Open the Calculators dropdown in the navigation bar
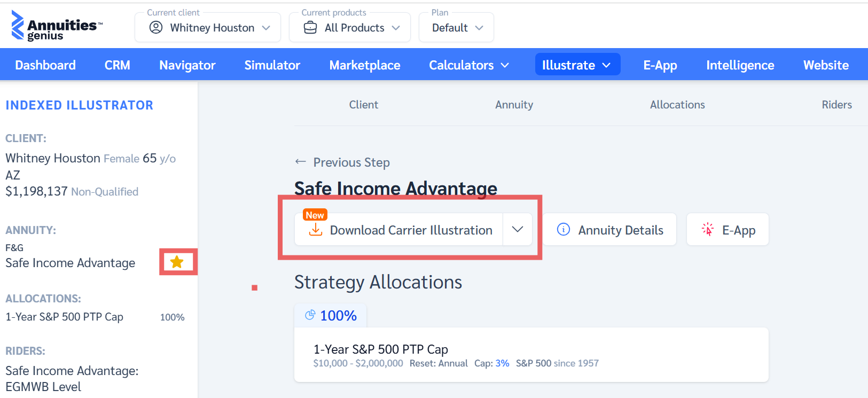Image resolution: width=868 pixels, height=398 pixels. pyautogui.click(x=468, y=65)
